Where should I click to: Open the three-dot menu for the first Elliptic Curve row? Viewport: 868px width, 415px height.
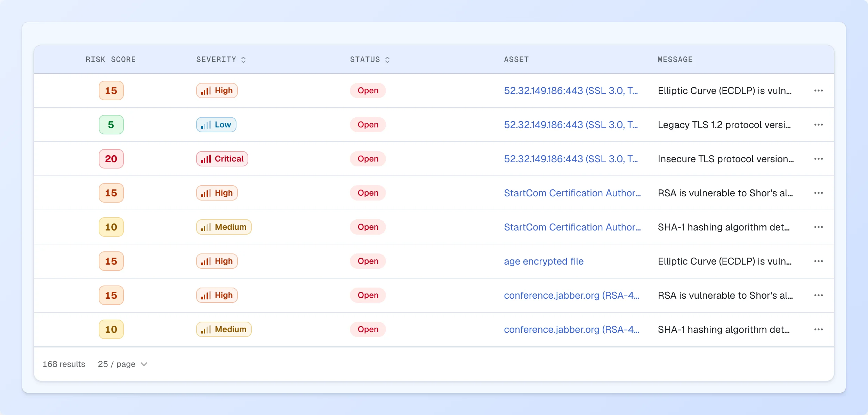[818, 91]
